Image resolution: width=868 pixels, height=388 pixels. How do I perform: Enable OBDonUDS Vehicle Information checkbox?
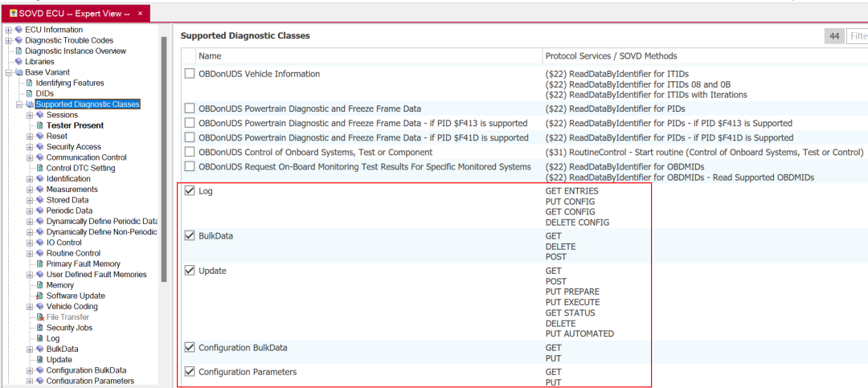(190, 74)
